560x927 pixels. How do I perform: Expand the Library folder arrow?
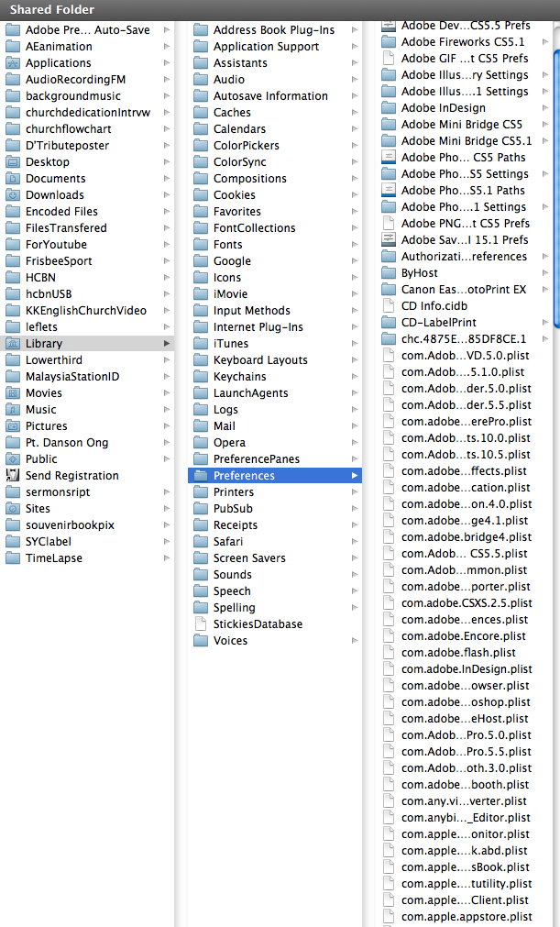click(167, 344)
